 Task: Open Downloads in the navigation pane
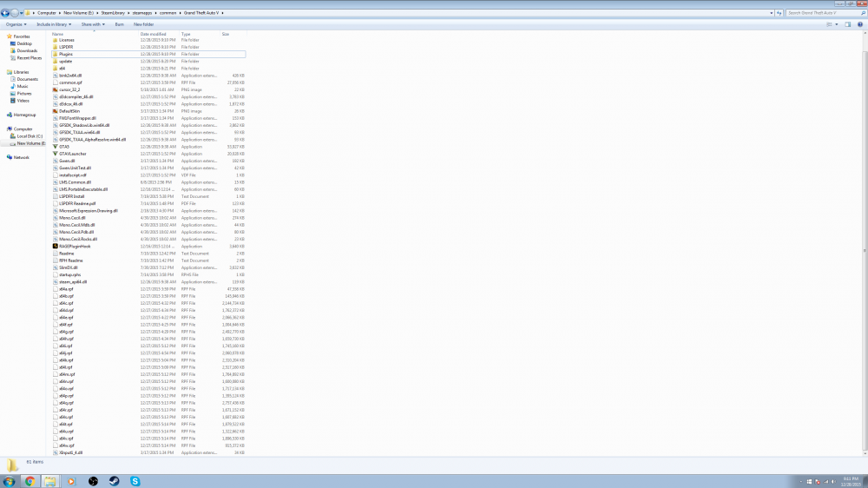pos(27,51)
